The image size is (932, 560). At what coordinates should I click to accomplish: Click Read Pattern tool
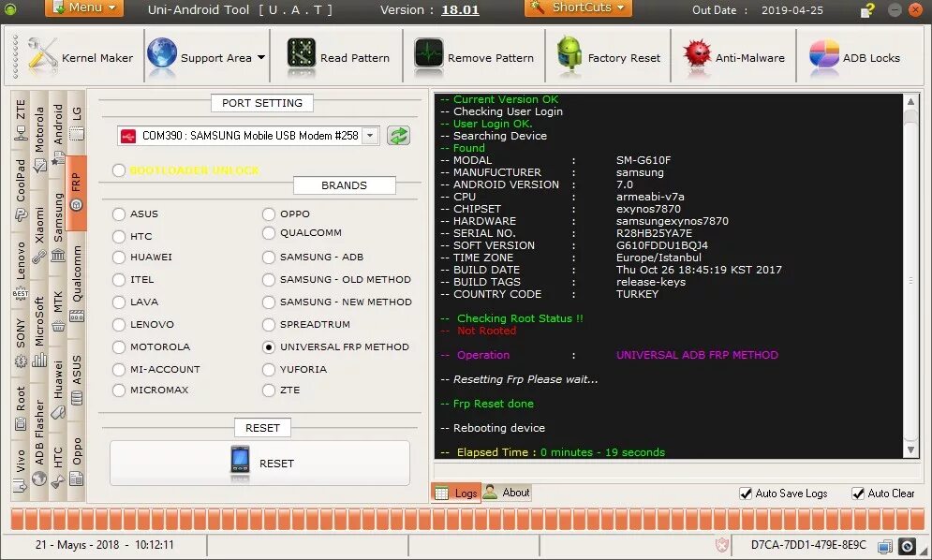(337, 58)
